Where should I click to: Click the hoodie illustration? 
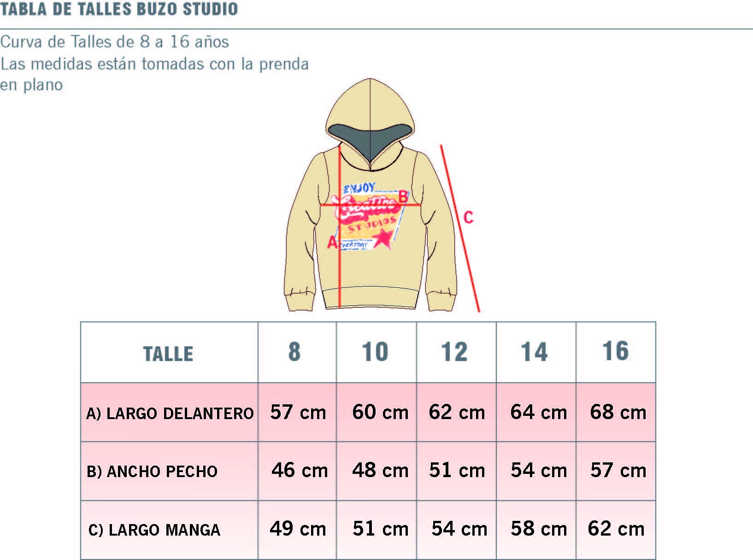click(371, 195)
